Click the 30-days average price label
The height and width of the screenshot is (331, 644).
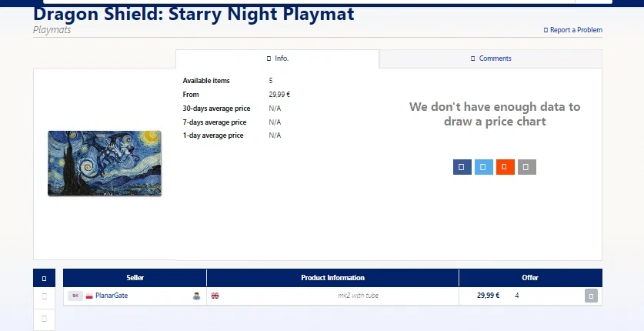point(216,109)
